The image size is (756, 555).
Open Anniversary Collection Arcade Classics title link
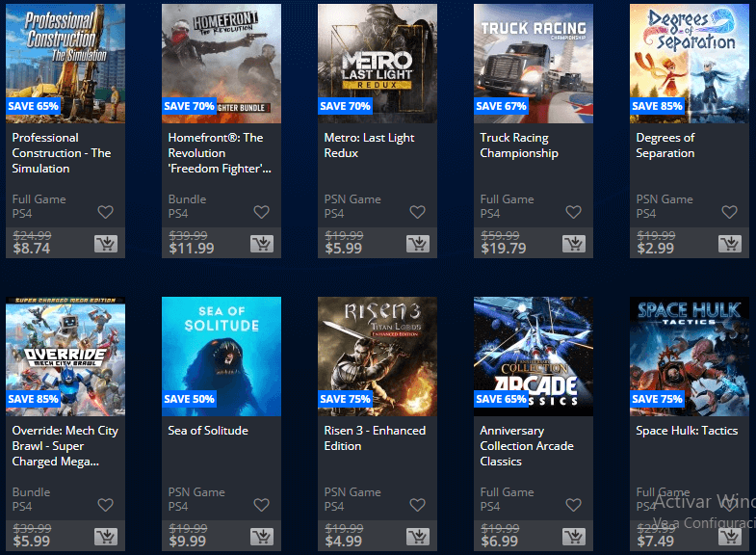tap(527, 446)
